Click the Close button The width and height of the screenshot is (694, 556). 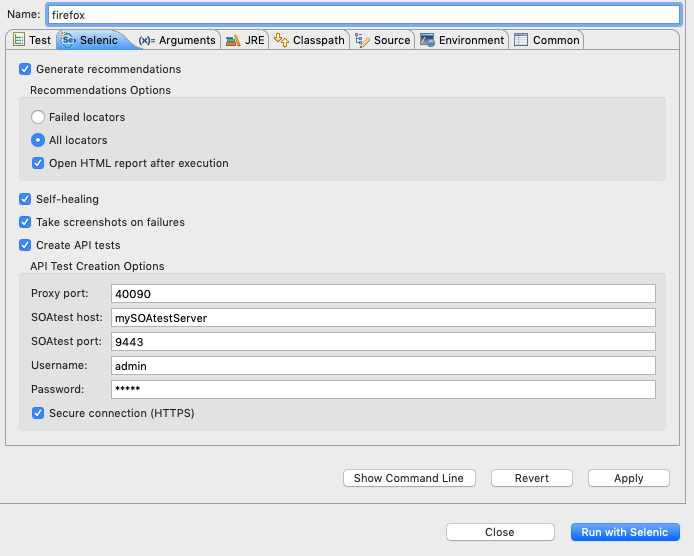click(500, 532)
